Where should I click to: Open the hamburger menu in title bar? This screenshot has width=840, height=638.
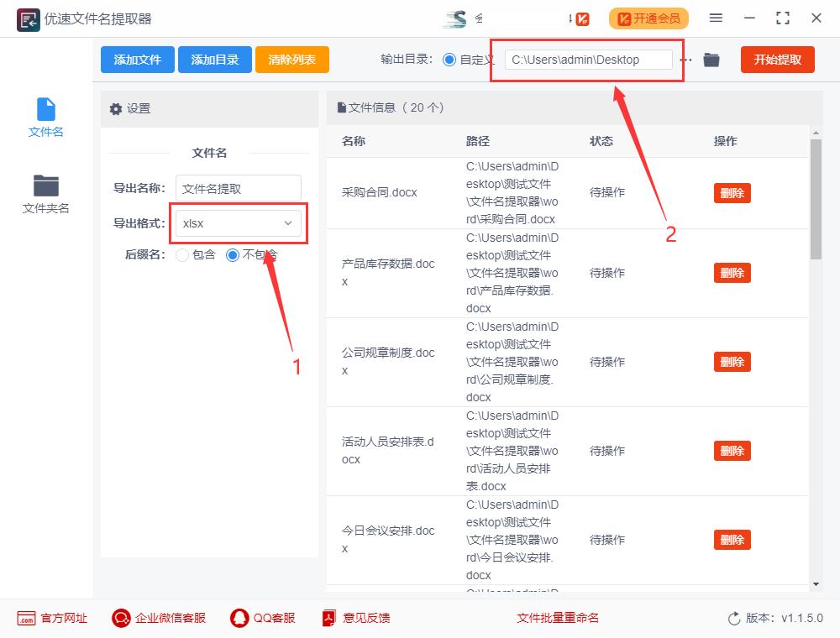[716, 18]
